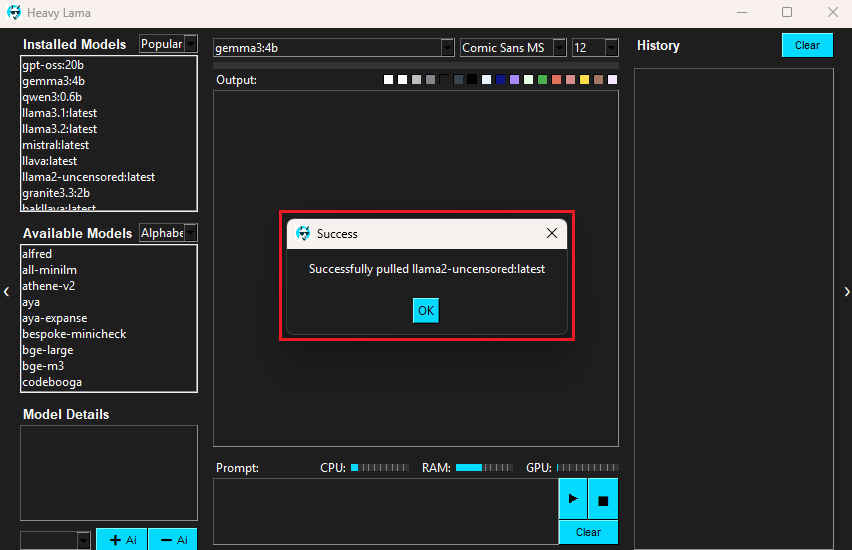Select llama3.1:latest installed model
Viewport: 852px width, 550px height.
[x=59, y=113]
